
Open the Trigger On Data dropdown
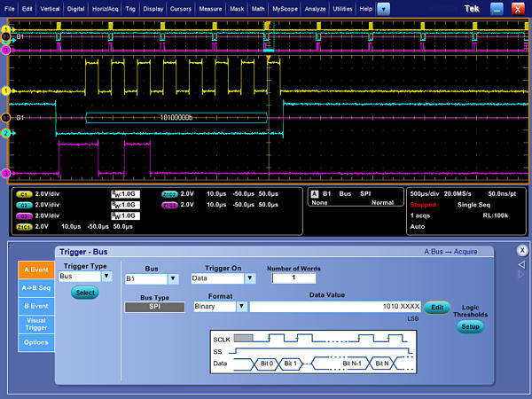pyautogui.click(x=249, y=278)
